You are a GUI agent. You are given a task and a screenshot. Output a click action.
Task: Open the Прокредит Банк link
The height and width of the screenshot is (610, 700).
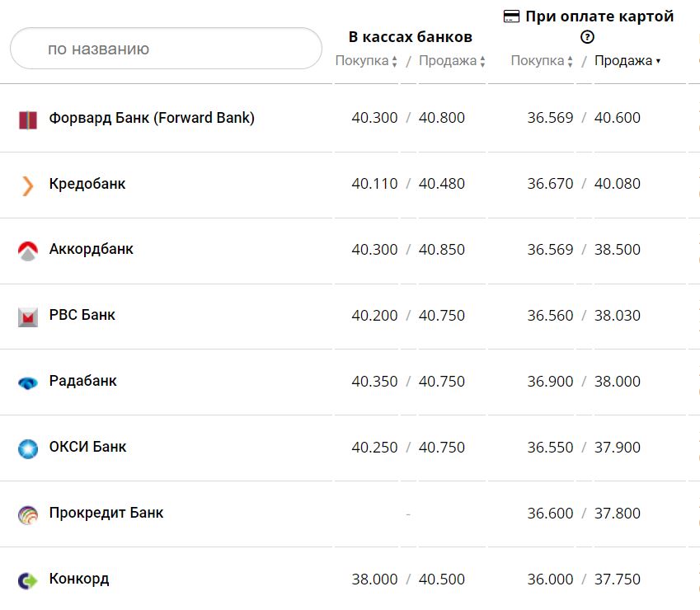pyautogui.click(x=106, y=513)
